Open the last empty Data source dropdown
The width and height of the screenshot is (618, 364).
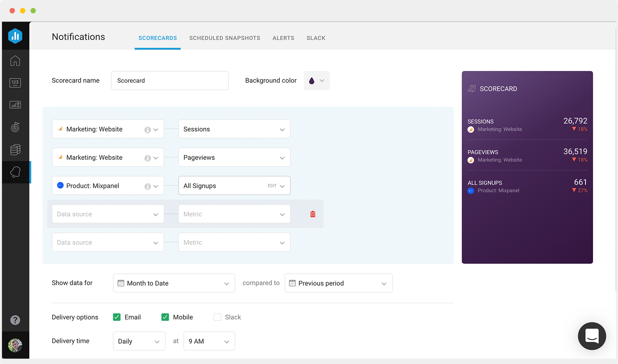coord(108,242)
